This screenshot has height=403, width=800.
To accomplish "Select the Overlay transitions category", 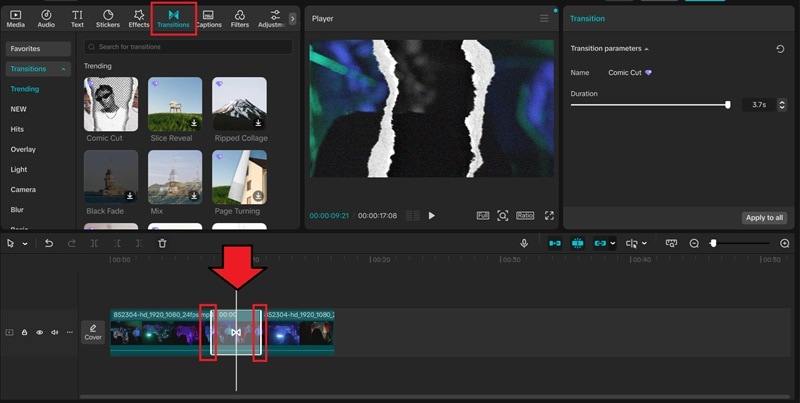I will [x=23, y=149].
